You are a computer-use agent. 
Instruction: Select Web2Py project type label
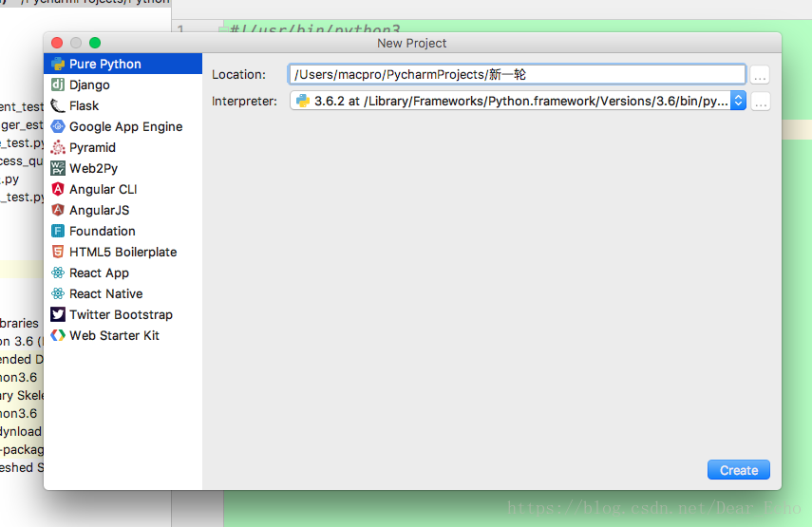tap(93, 169)
